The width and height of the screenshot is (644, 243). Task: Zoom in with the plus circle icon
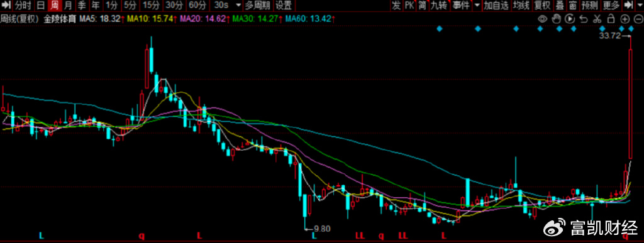click(x=625, y=19)
